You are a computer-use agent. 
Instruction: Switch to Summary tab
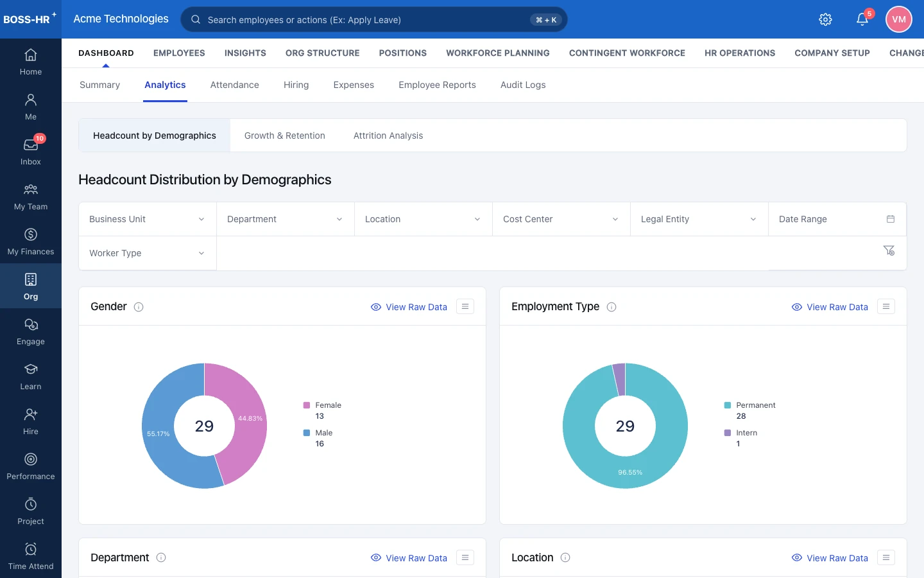coord(99,85)
